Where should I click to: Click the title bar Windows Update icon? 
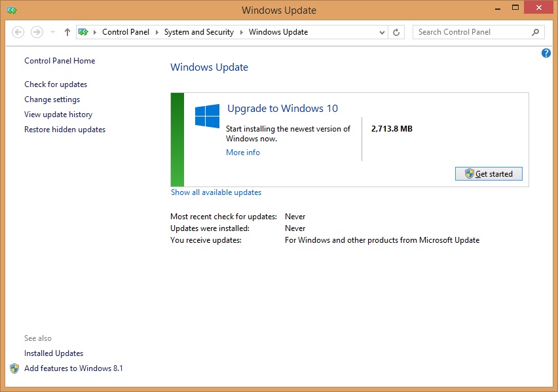12,10
